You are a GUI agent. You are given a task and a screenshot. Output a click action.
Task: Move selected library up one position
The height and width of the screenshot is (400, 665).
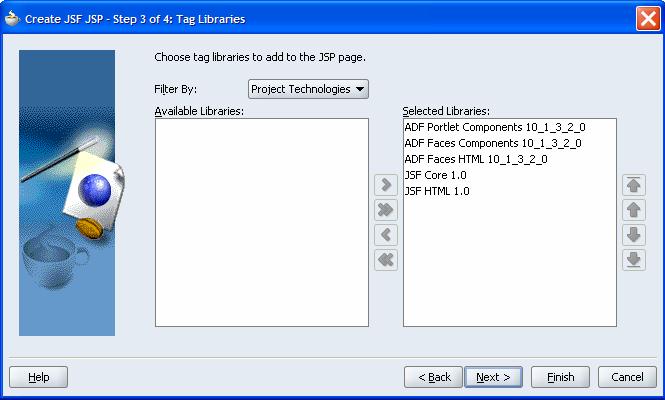tap(632, 210)
